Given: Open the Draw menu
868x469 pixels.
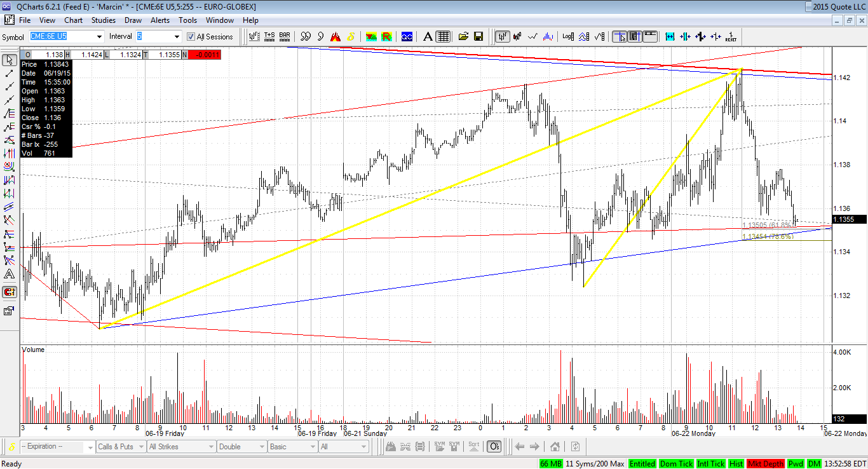Looking at the screenshot, I should click(x=133, y=20).
